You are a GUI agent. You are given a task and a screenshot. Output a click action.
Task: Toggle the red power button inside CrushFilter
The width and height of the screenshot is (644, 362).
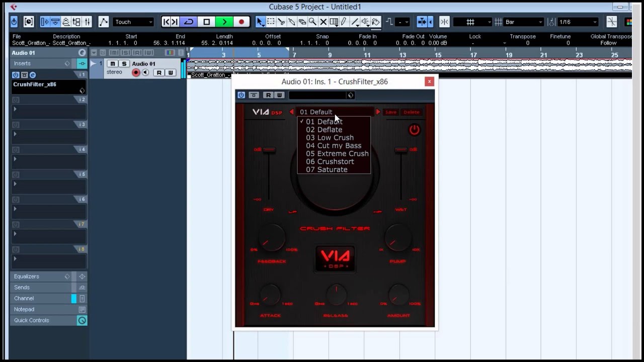[x=414, y=130]
